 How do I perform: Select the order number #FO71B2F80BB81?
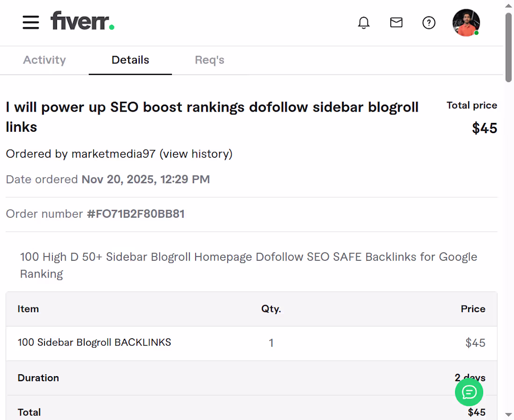click(136, 214)
